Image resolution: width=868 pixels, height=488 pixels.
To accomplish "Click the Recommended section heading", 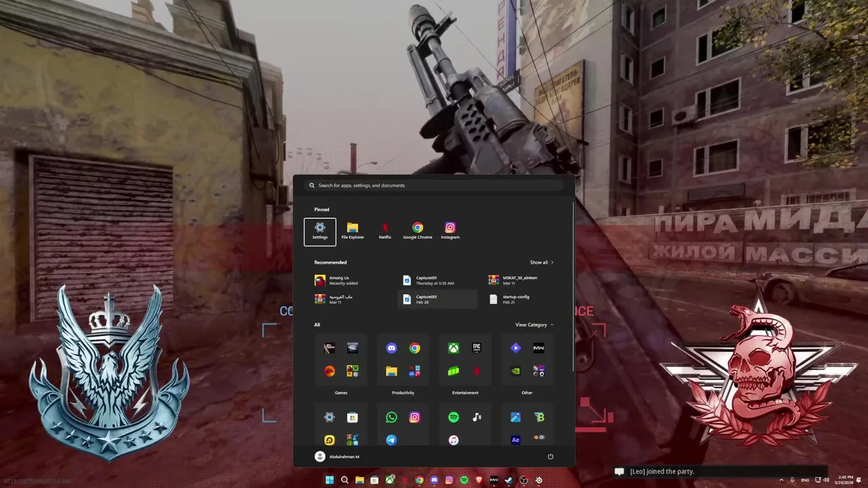I will [x=330, y=262].
